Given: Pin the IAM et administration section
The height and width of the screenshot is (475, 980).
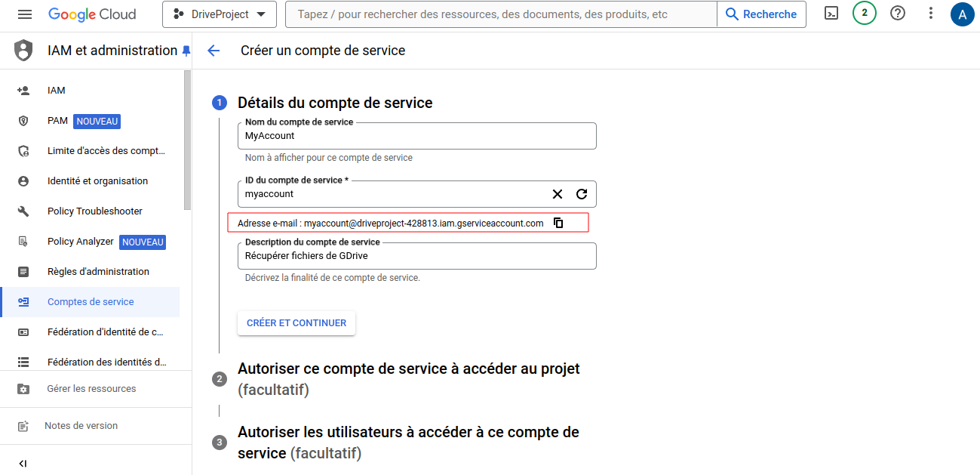Looking at the screenshot, I should (186, 51).
